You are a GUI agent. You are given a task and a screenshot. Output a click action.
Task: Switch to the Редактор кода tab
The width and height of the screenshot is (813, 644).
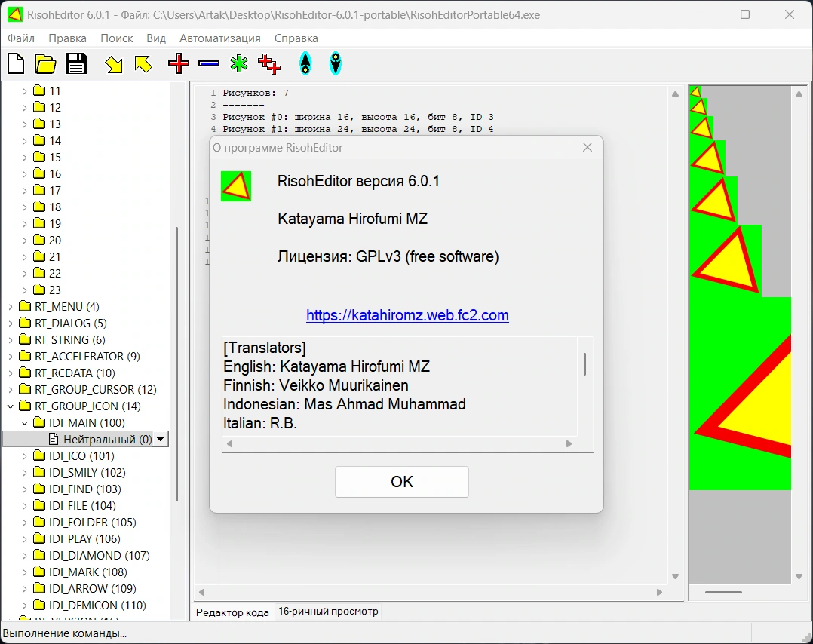click(x=232, y=612)
